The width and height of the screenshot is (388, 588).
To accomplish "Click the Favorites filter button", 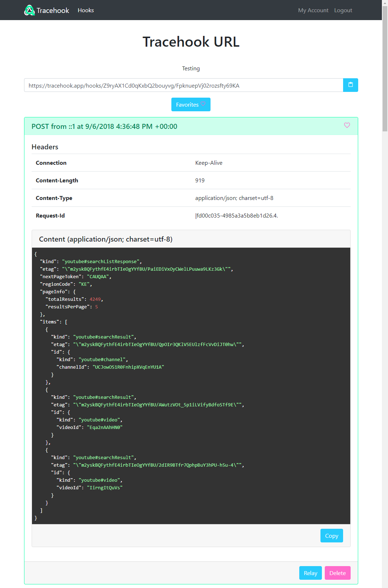I will pyautogui.click(x=191, y=104).
